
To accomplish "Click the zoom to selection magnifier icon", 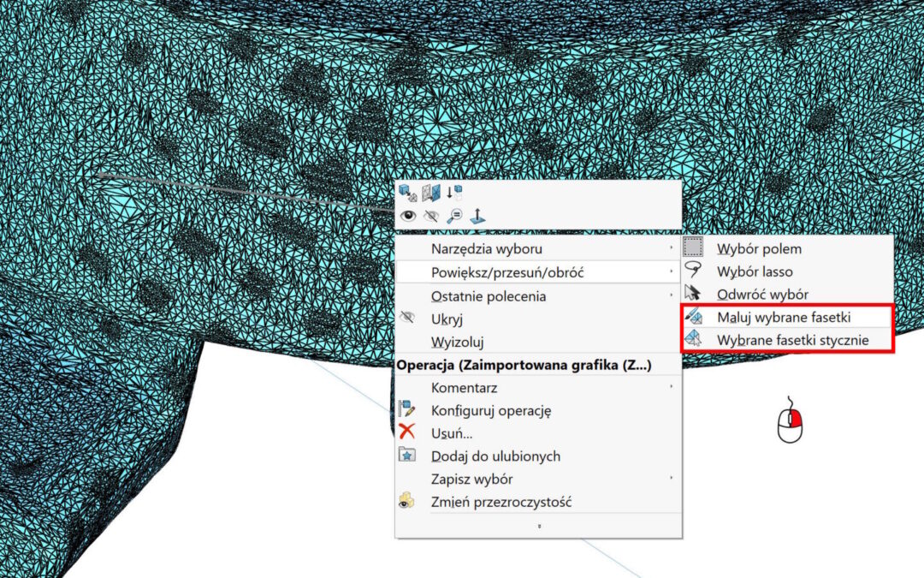I will (454, 216).
